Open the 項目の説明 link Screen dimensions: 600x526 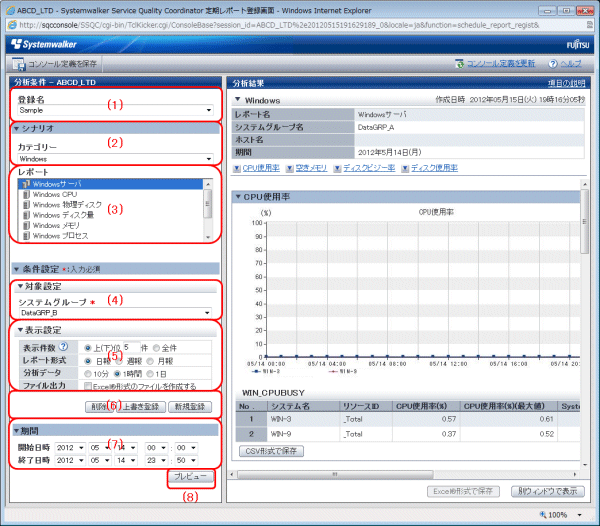click(x=566, y=83)
